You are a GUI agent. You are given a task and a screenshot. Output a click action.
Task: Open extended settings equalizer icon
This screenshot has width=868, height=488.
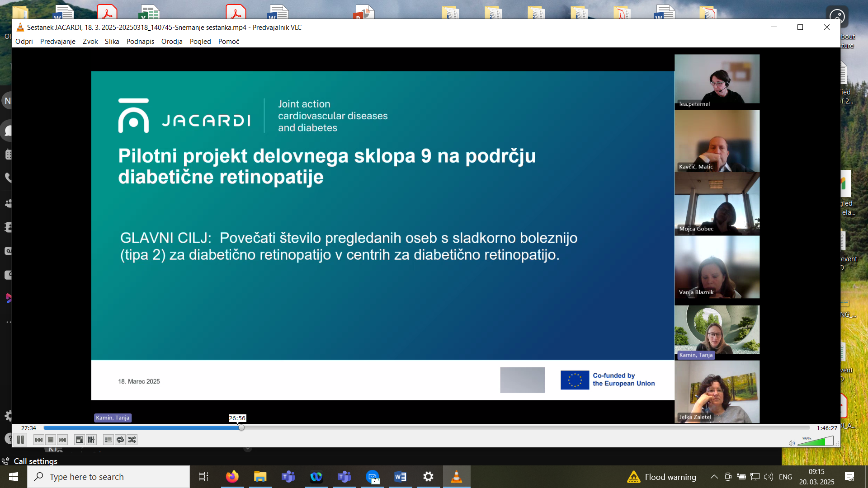tap(91, 440)
